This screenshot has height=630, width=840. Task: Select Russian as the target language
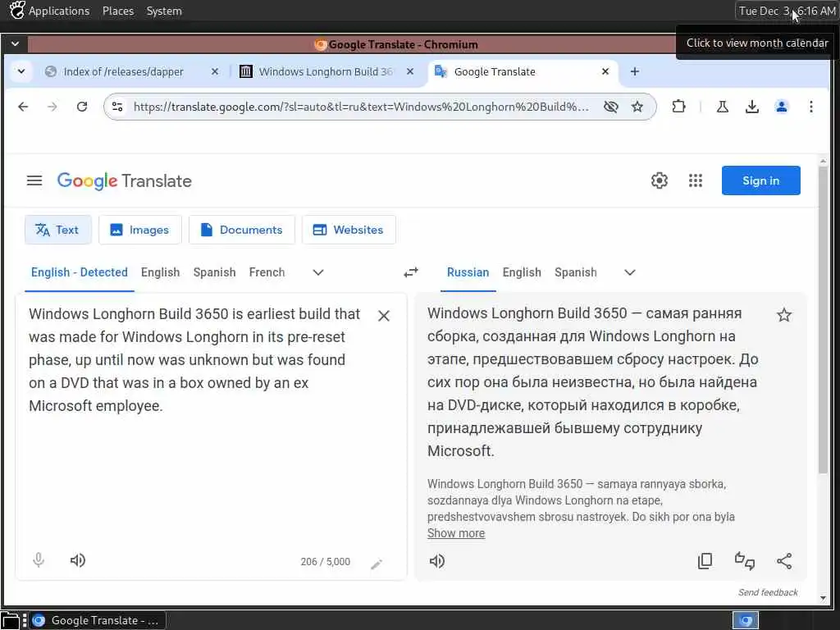(x=468, y=272)
